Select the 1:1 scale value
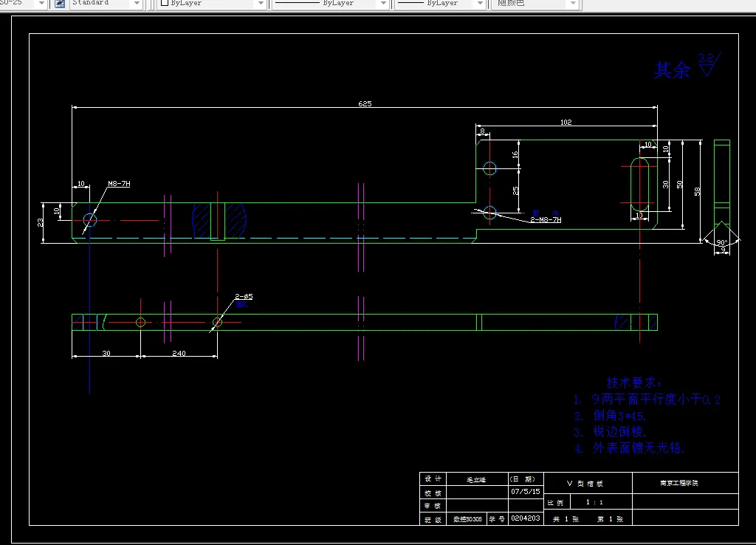 [594, 502]
